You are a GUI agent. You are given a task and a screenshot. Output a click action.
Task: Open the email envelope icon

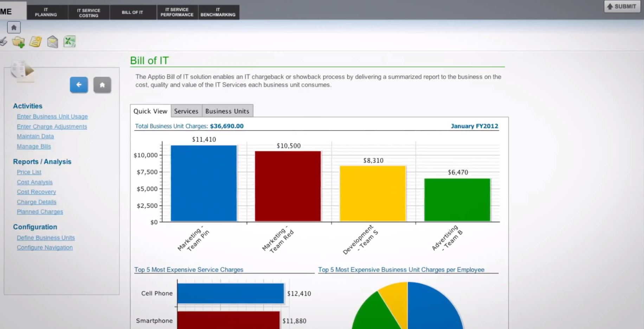pos(52,41)
